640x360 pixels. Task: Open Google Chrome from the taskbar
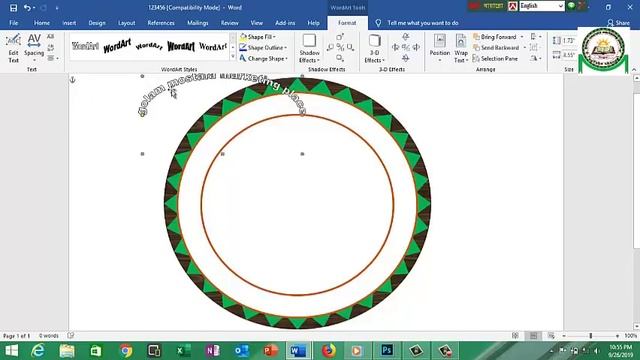pyautogui.click(x=126, y=351)
